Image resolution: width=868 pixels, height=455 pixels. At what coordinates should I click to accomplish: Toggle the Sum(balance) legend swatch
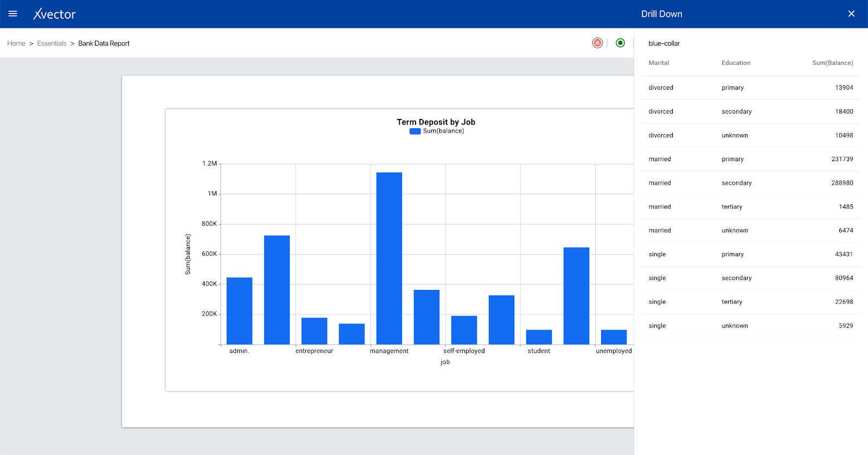(x=415, y=131)
